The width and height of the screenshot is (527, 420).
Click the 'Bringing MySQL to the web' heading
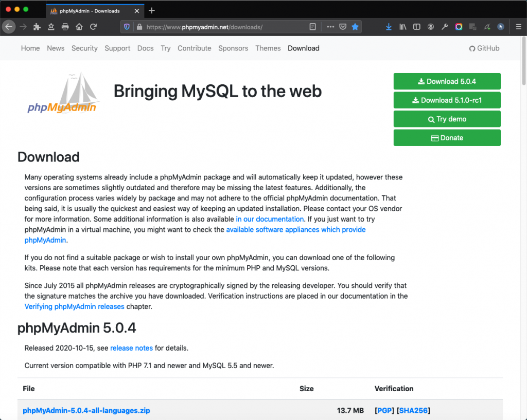pyautogui.click(x=218, y=91)
